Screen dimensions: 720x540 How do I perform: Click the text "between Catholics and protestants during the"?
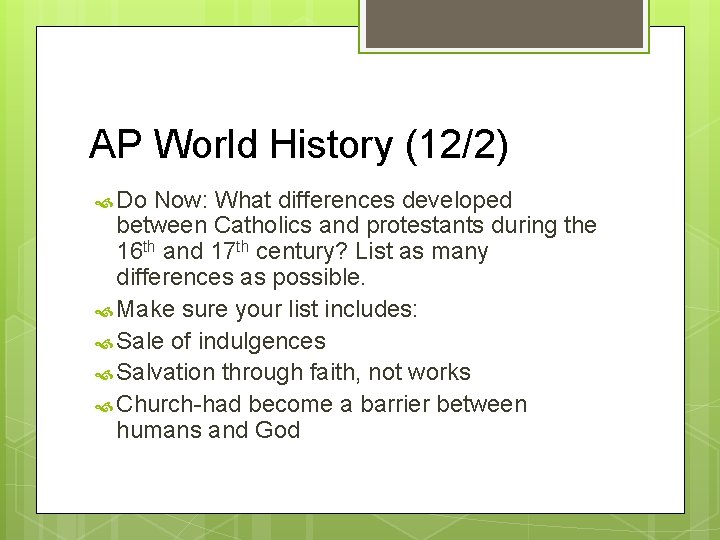356,225
